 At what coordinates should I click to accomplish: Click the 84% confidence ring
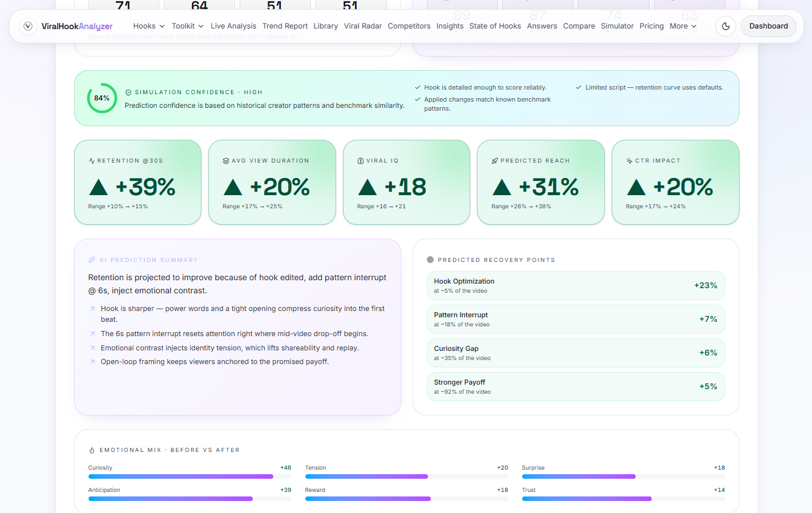pos(102,98)
